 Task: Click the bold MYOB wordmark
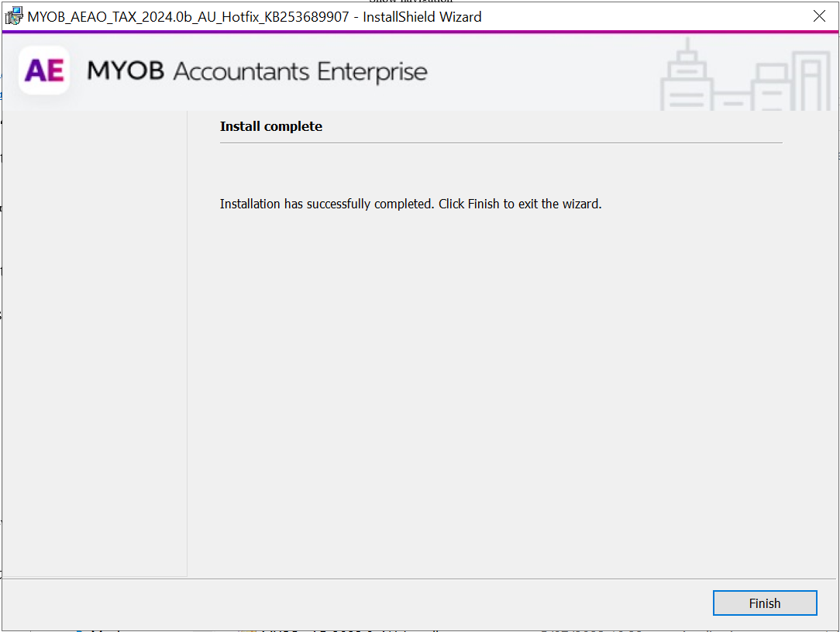pyautogui.click(x=126, y=71)
